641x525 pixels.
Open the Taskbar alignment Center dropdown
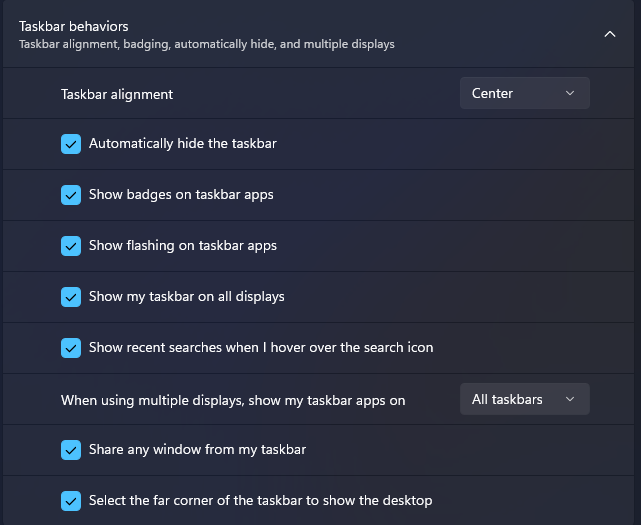(x=524, y=93)
